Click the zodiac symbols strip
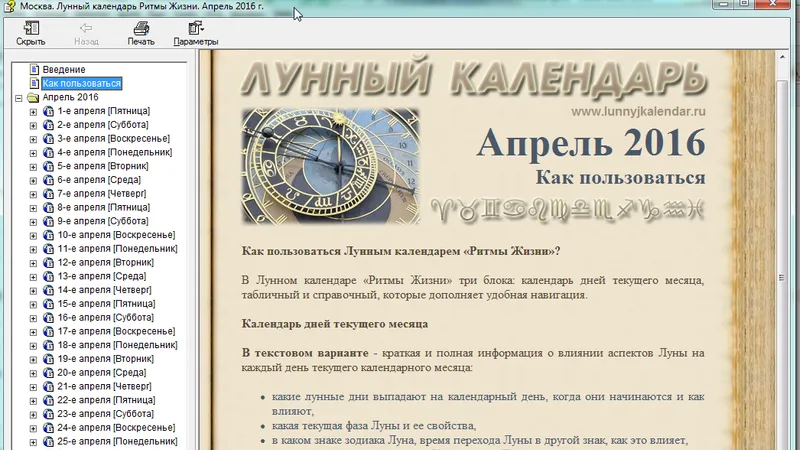Screen dimensions: 800x450 [x=567, y=210]
